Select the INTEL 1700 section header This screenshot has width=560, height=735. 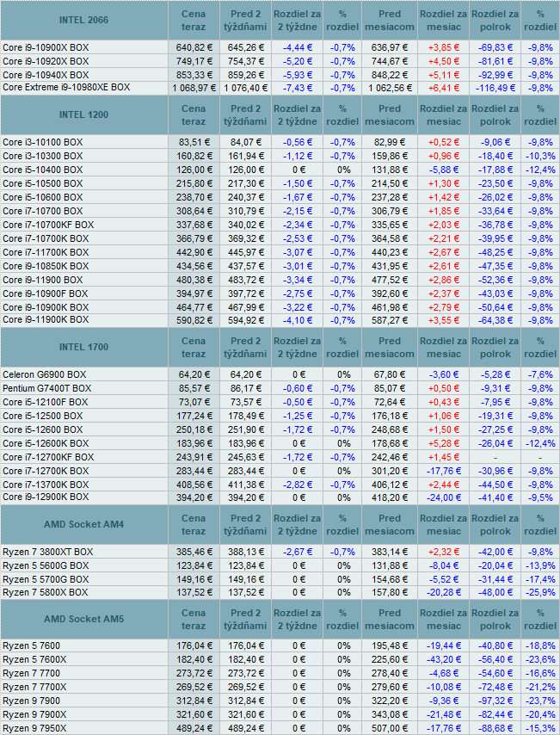[84, 348]
